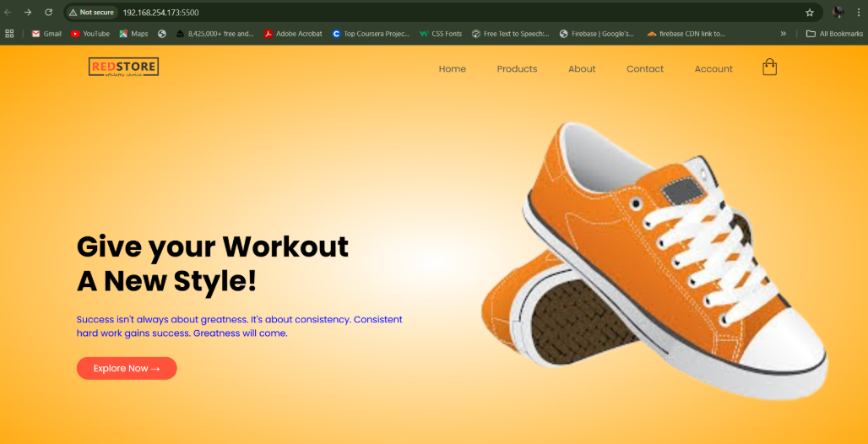
Task: Navigate to the Products menu item
Action: 517,69
